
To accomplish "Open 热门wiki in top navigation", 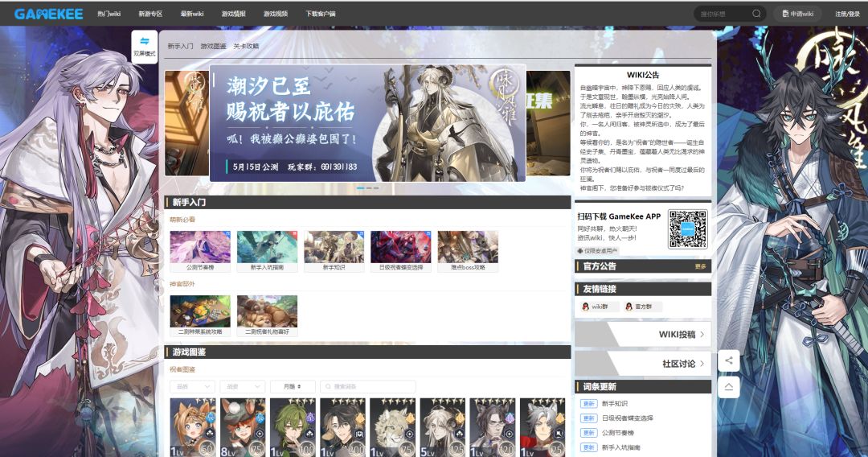I will [109, 14].
